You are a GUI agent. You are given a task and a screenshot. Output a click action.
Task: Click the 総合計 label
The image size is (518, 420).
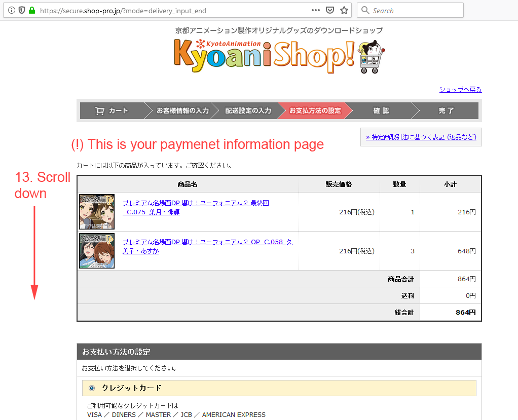(x=404, y=313)
